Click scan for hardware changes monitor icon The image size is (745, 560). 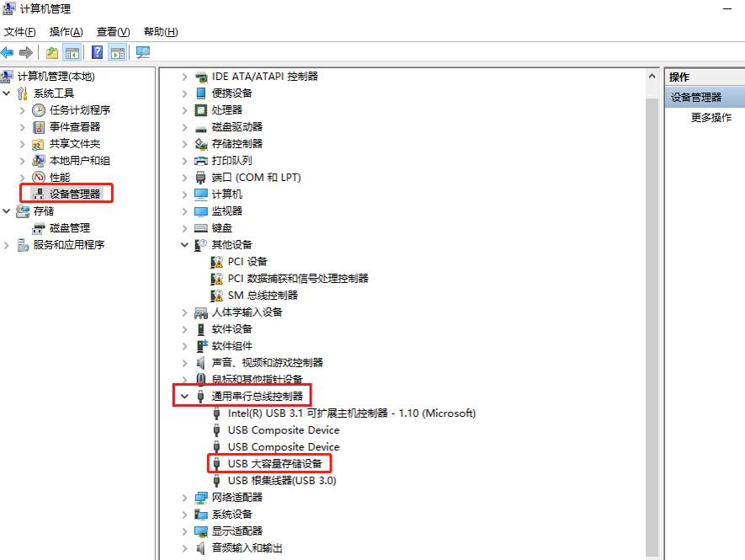click(x=142, y=53)
